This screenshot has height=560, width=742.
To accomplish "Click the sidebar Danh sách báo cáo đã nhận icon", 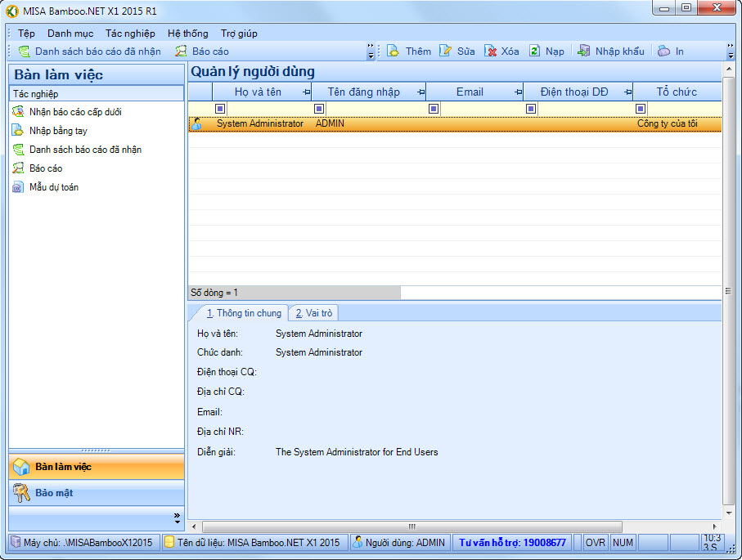I will coord(18,150).
